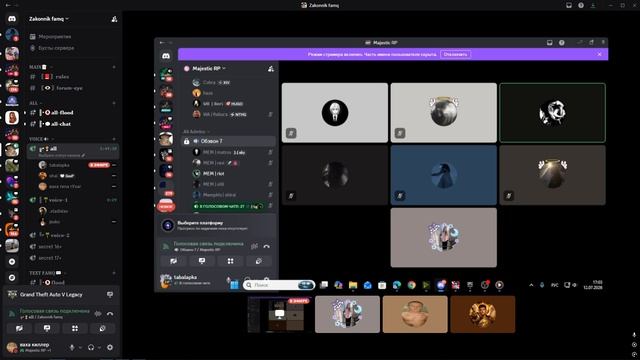Open user settings gear icon
The height and width of the screenshot is (360, 640).
pos(110,347)
